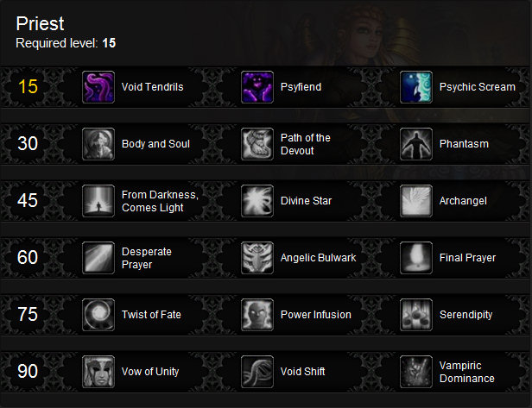Select the level 15 tier number
The image size is (532, 408).
click(28, 87)
